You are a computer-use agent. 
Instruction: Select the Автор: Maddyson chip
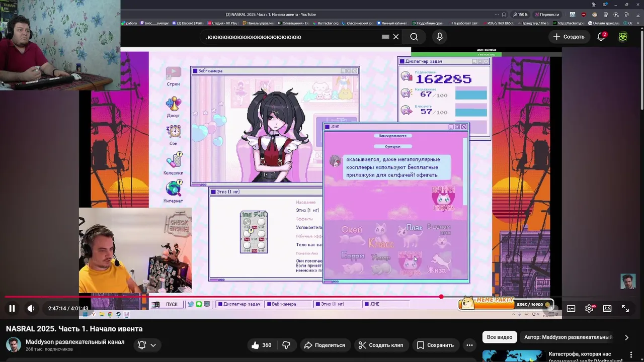(x=568, y=337)
